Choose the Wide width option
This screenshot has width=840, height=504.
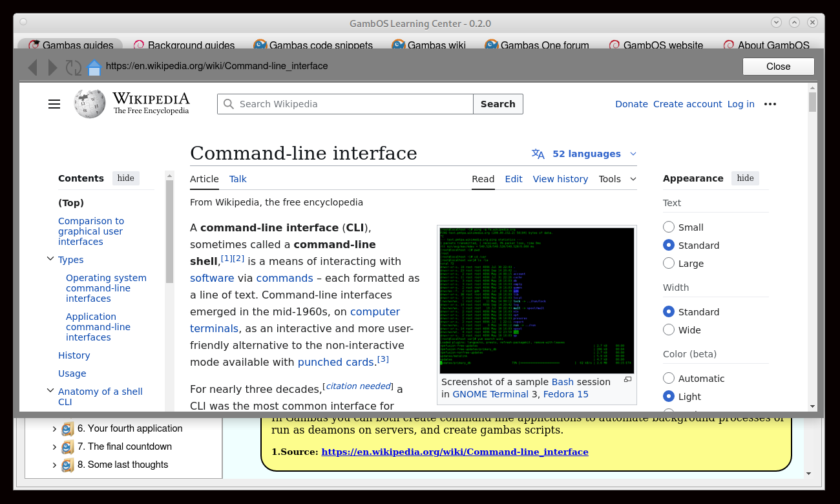point(669,330)
